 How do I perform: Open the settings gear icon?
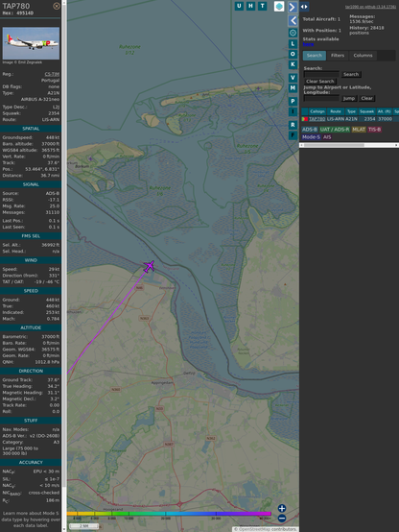293,33
